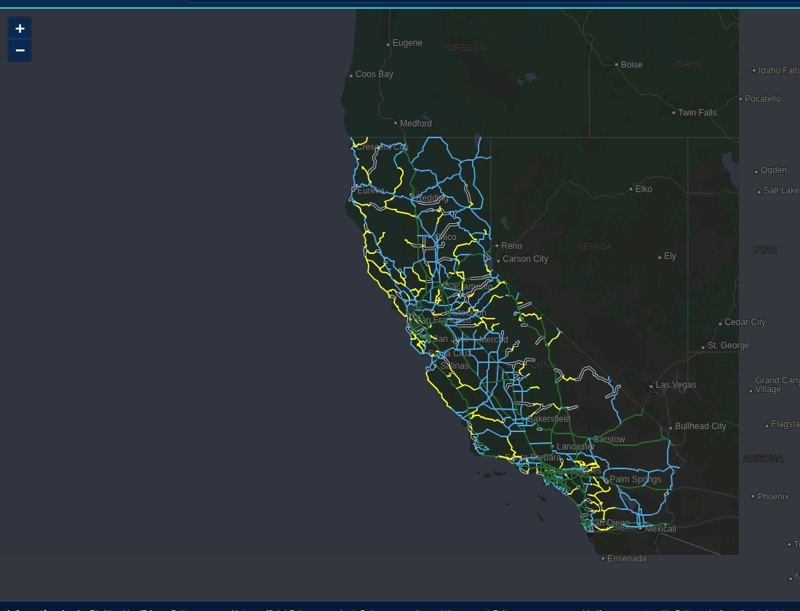Click the Mexicali city label
800x611 pixels.
[660, 529]
